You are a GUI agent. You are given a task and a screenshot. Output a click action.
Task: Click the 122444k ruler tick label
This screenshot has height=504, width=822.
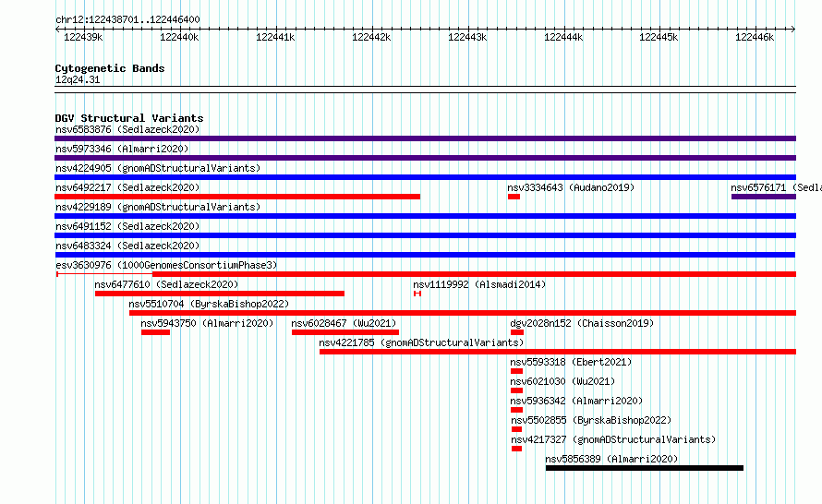click(x=563, y=37)
